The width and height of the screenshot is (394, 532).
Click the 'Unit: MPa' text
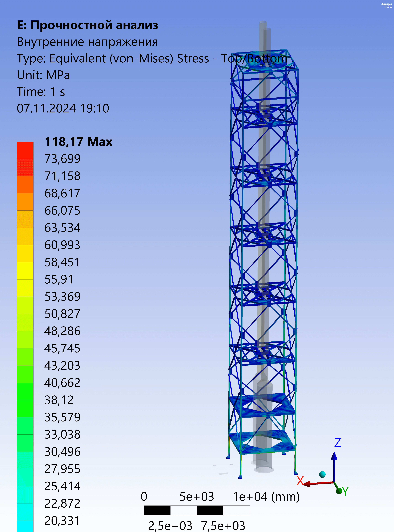[x=43, y=75]
